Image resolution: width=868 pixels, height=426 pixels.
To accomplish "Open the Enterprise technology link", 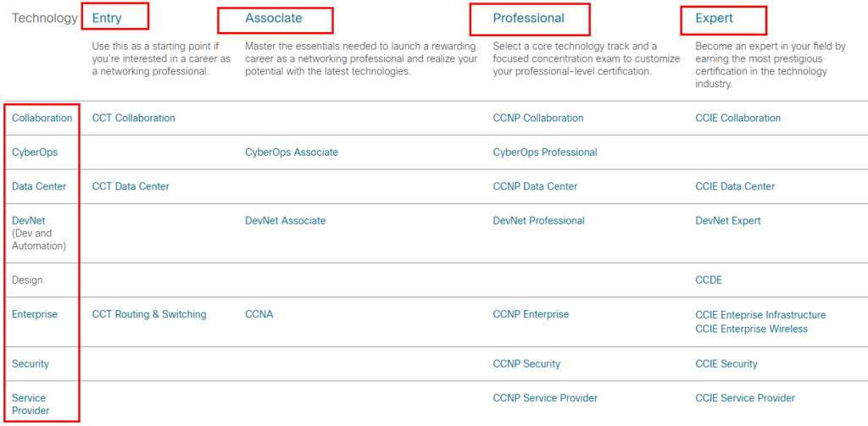I will 35,314.
